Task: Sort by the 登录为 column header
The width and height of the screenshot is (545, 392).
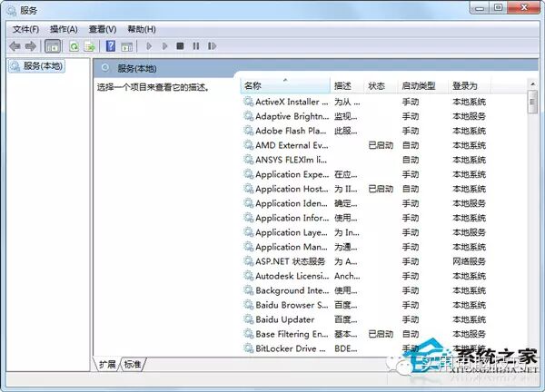Action: tap(470, 86)
